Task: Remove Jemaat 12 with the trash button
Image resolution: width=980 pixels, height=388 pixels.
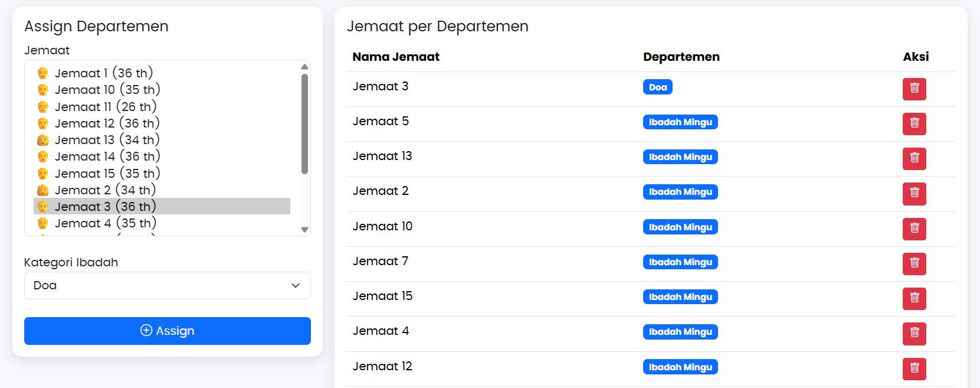Action: click(x=914, y=369)
